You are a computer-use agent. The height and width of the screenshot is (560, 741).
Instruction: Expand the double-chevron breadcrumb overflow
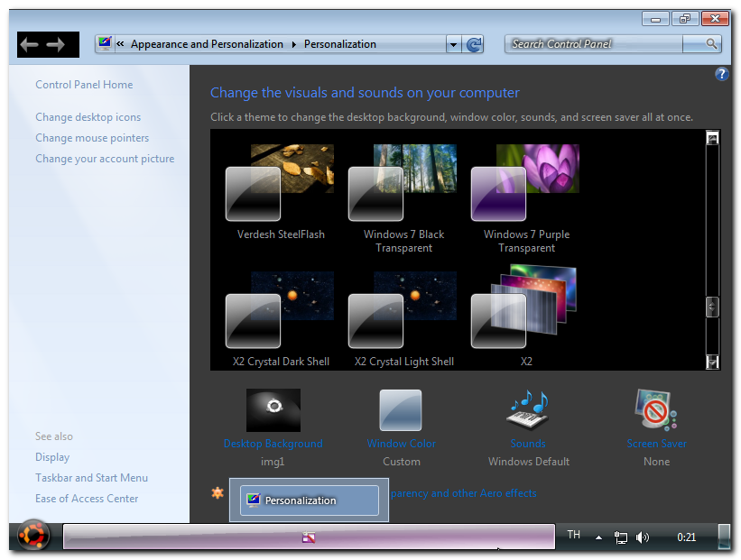121,44
